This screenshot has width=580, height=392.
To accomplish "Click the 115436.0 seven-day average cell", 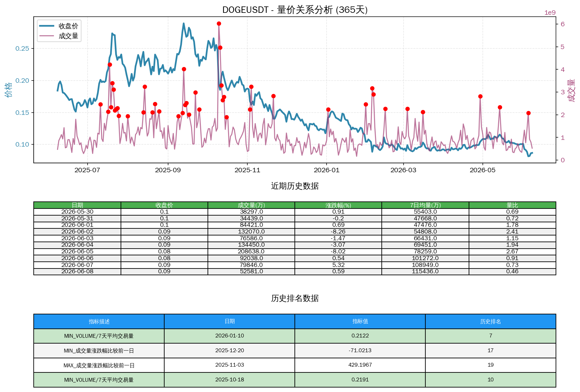I will tap(425, 271).
